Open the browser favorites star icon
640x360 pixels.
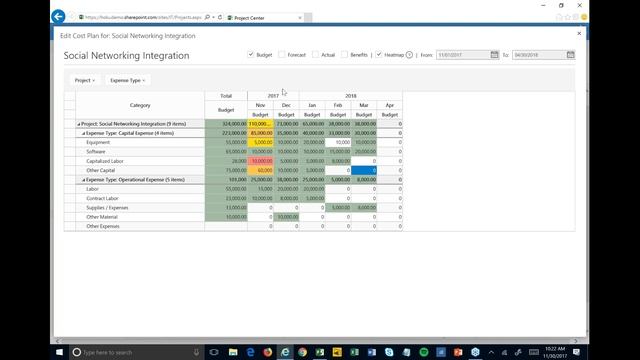click(567, 18)
